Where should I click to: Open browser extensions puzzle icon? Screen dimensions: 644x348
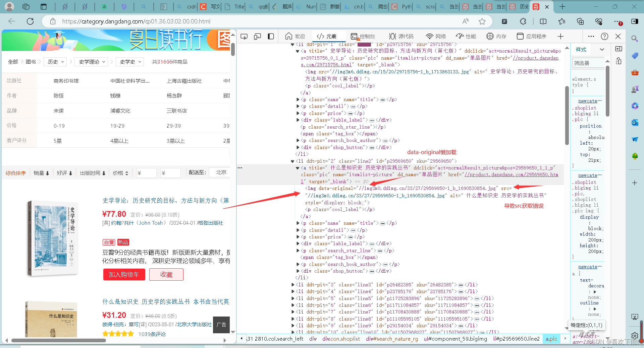point(523,21)
